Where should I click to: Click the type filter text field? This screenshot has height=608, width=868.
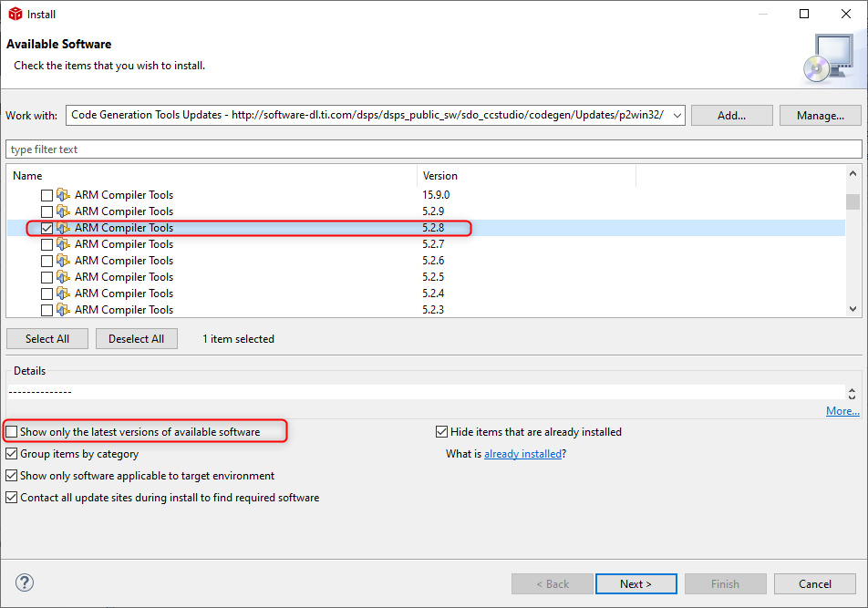(x=433, y=149)
